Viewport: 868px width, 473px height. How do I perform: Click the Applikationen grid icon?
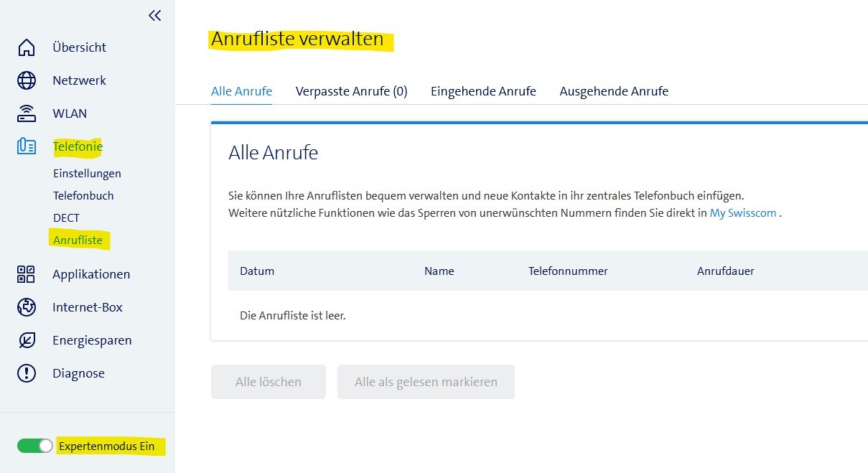27,274
